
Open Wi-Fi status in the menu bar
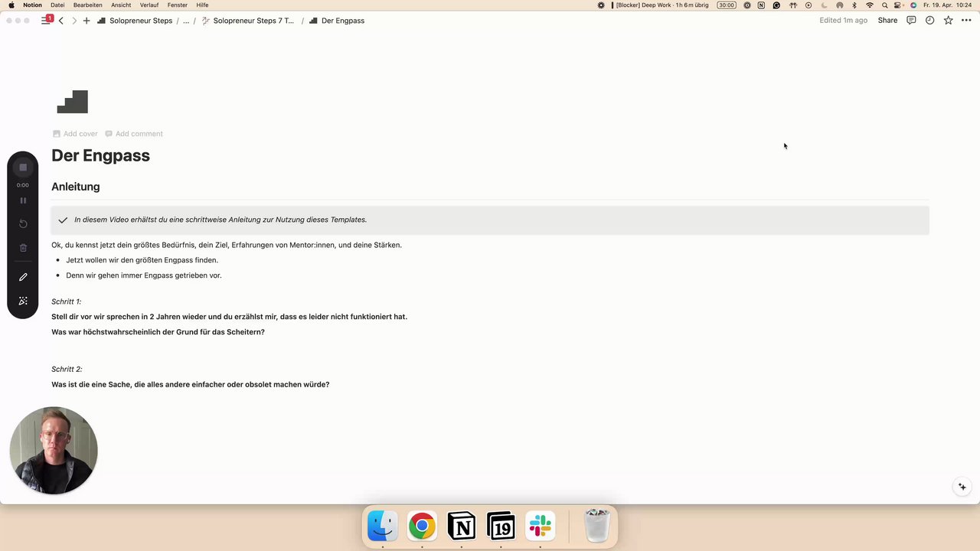tap(869, 5)
